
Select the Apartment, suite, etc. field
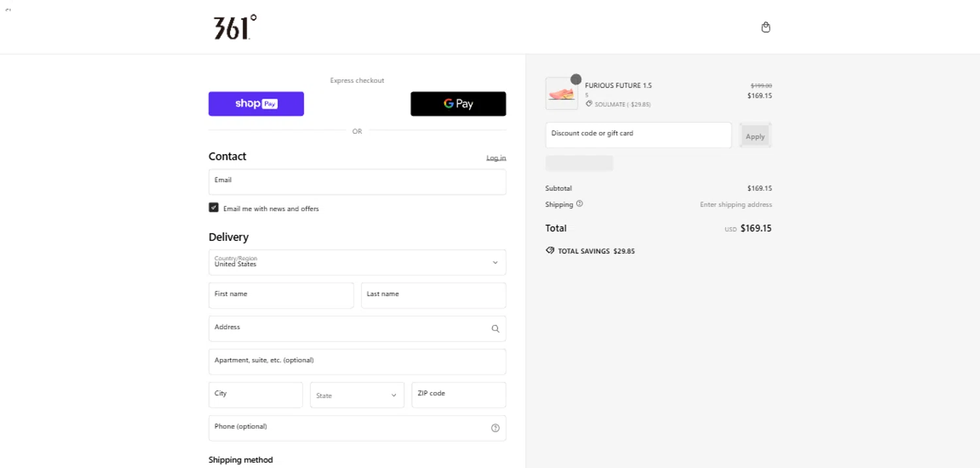[357, 362]
